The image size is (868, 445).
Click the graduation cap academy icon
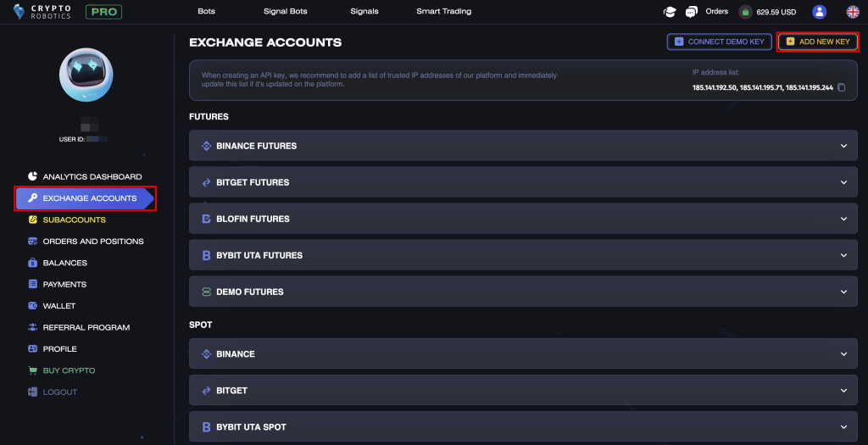coord(670,12)
